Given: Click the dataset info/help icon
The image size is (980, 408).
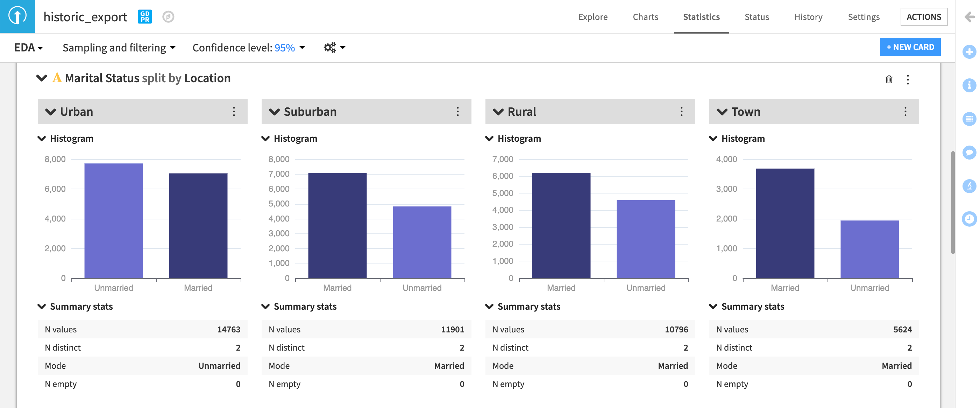Looking at the screenshot, I should [968, 86].
